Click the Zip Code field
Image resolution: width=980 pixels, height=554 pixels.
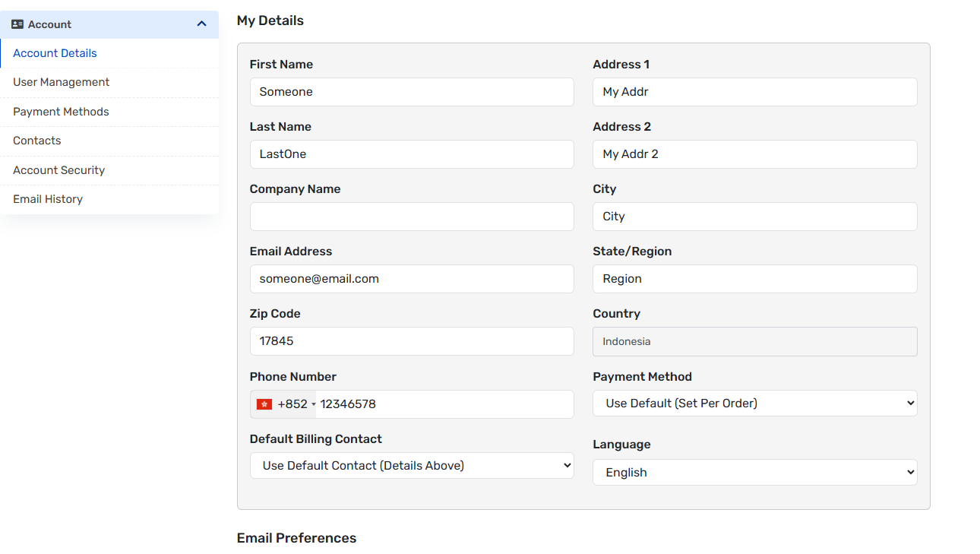pos(412,341)
